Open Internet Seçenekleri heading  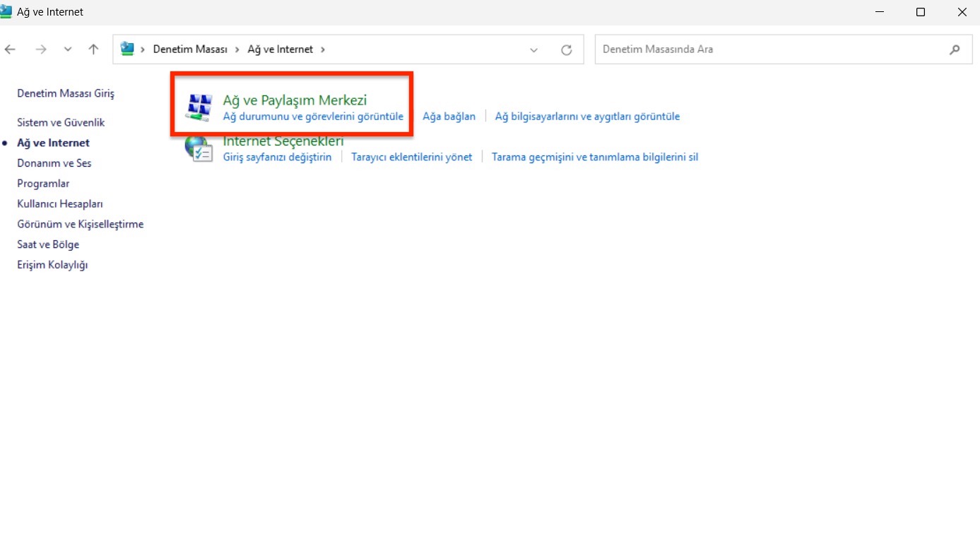click(283, 141)
